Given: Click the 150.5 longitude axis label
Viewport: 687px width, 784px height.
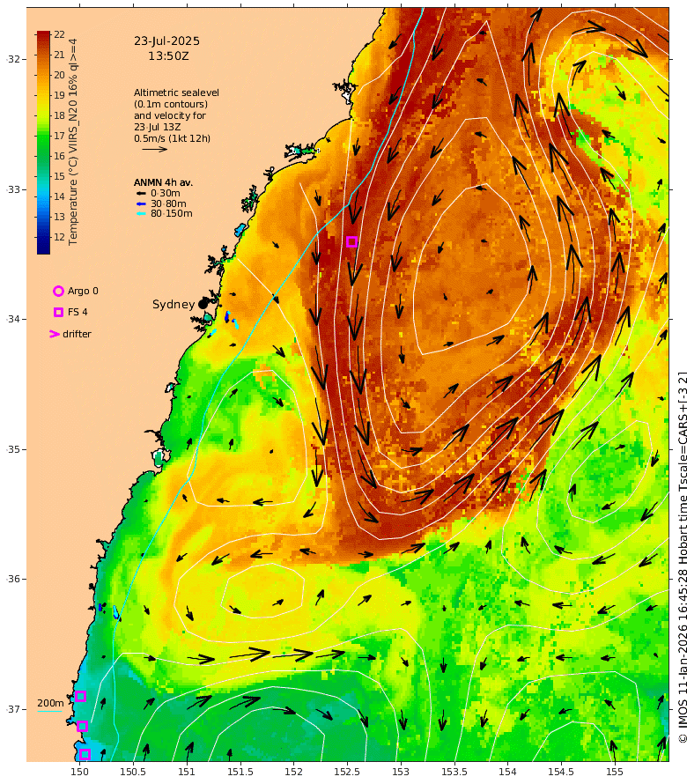Looking at the screenshot, I should pos(133,772).
